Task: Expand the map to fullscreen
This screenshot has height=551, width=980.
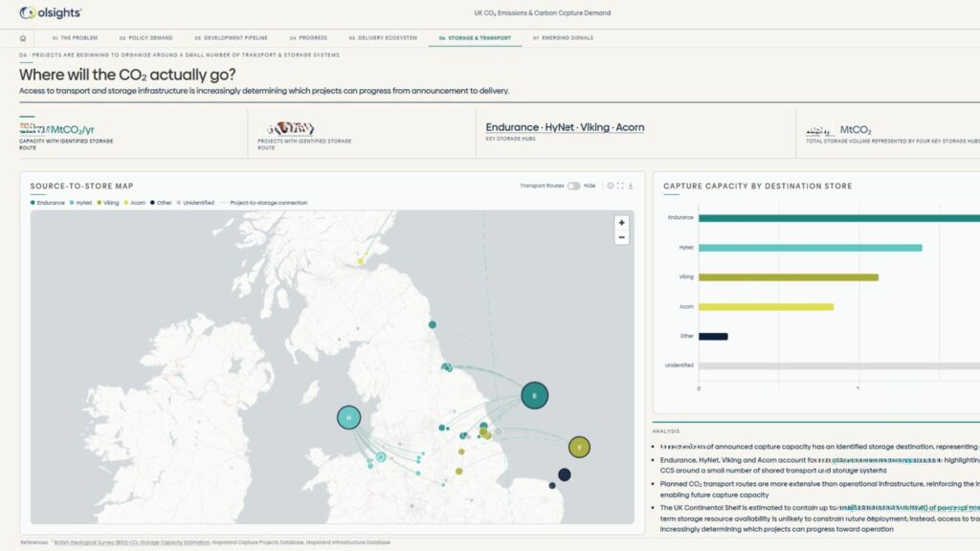Action: [x=620, y=186]
